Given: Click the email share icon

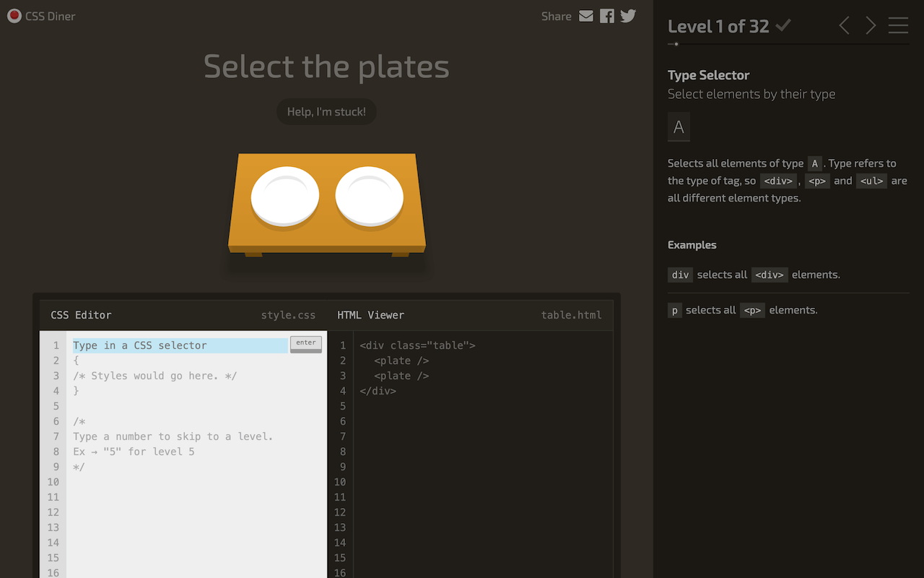Looking at the screenshot, I should tap(585, 16).
